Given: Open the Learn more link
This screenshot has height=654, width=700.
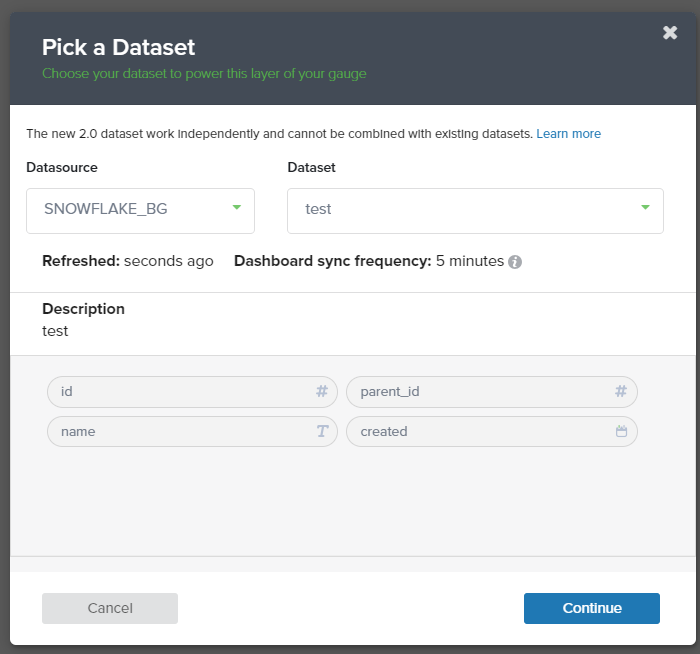Looking at the screenshot, I should coord(568,134).
